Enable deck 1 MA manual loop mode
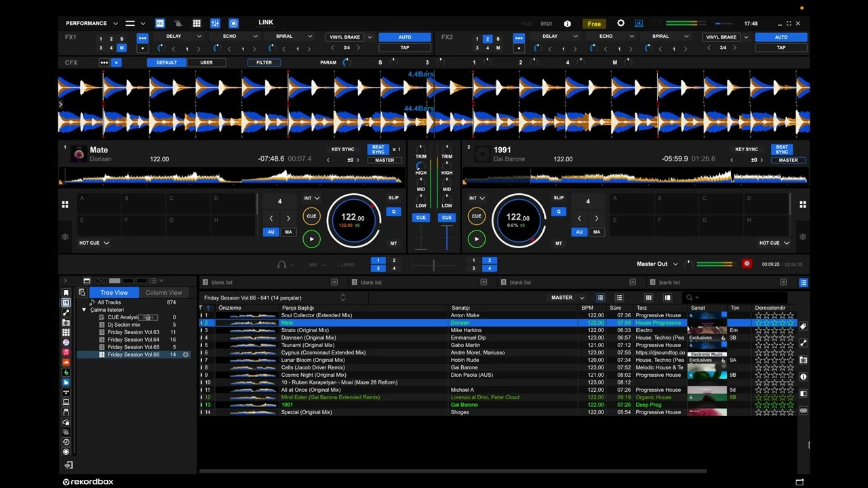The width and height of the screenshot is (868, 488). point(288,232)
